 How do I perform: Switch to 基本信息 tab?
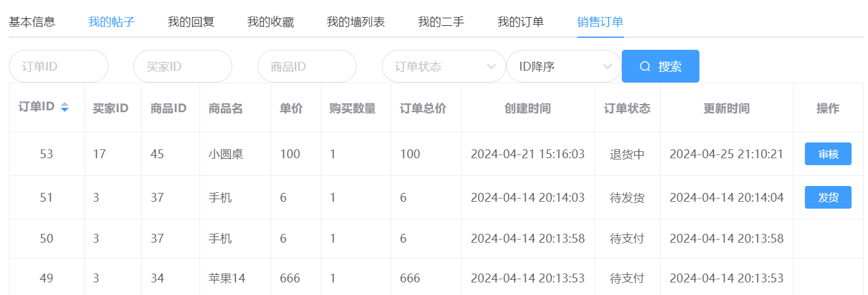pyautogui.click(x=32, y=22)
